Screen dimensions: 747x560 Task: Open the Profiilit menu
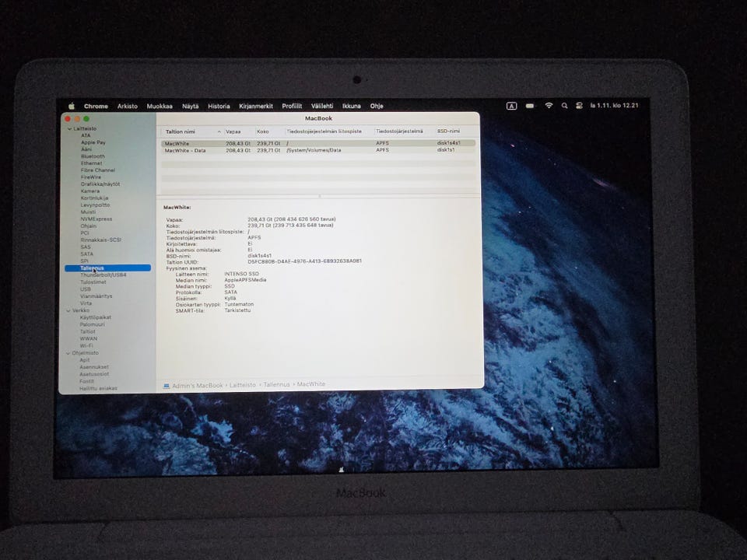pyautogui.click(x=292, y=107)
